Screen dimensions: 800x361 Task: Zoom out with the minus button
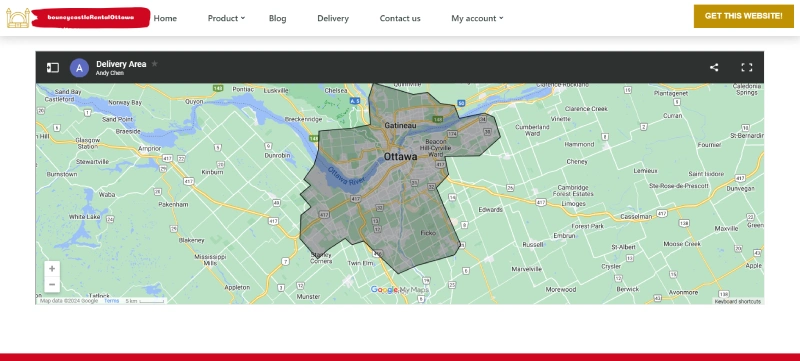coord(52,285)
